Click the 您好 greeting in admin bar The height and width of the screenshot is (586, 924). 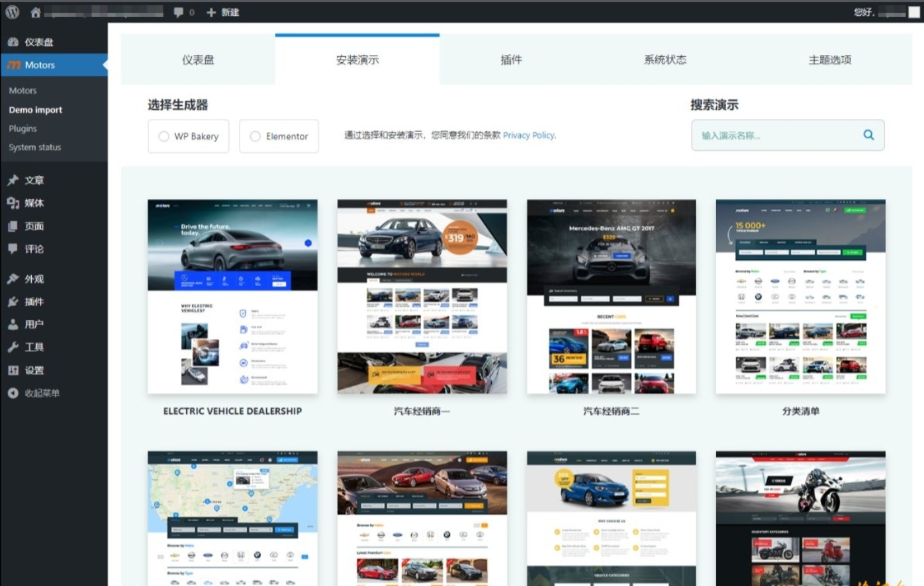(864, 12)
